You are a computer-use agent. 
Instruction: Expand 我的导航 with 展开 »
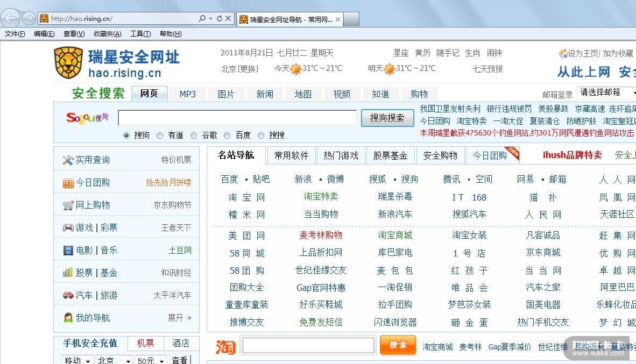[x=180, y=318]
